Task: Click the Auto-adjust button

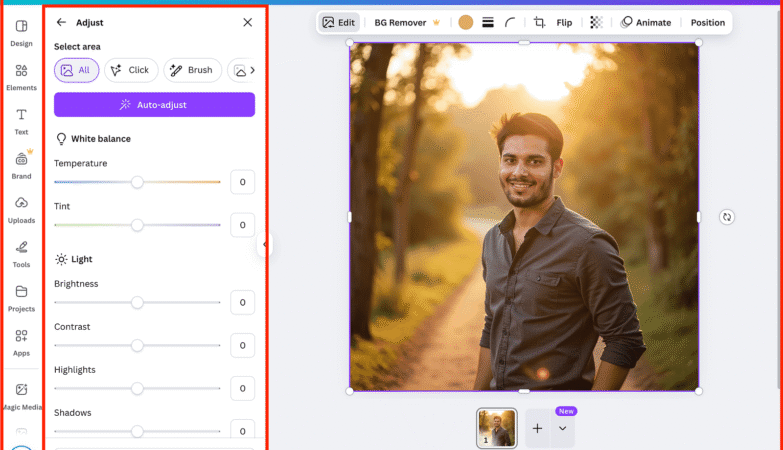Action: point(154,105)
